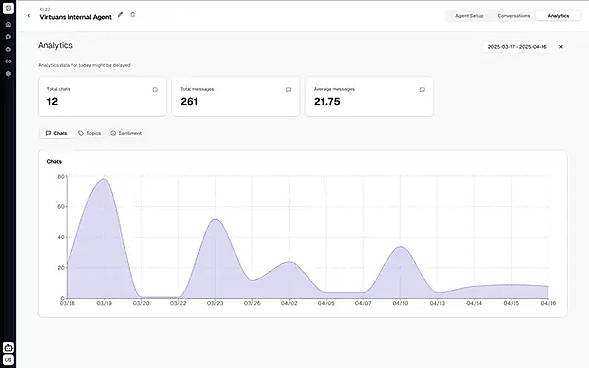This screenshot has height=368, width=589.
Task: Delete the agent using the red trash icon
Action: pos(133,15)
